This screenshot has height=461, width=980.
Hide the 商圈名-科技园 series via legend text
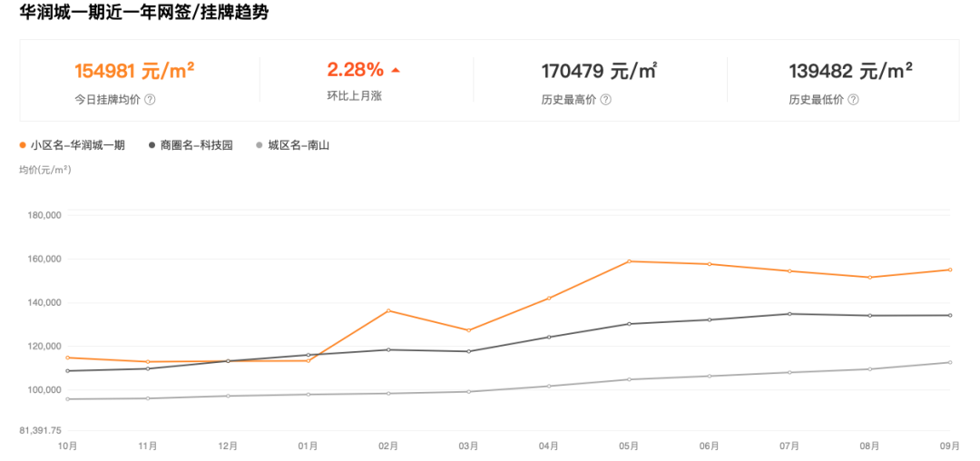tap(196, 145)
